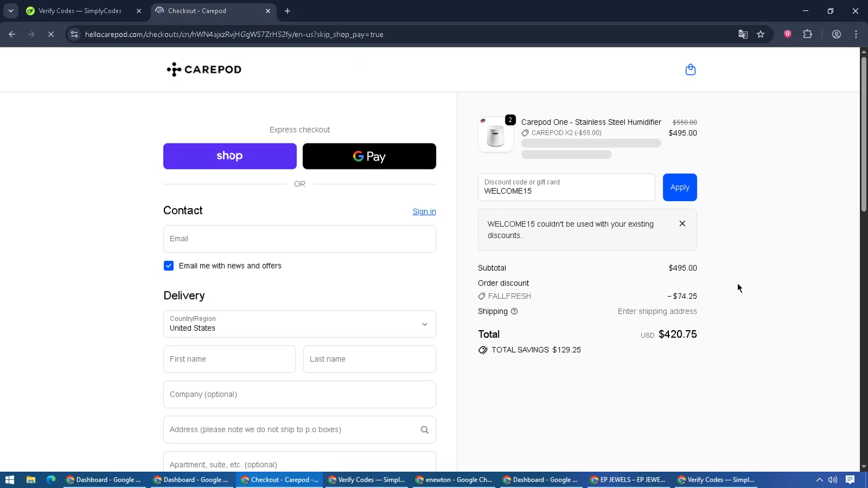Click the Carepod logo

[204, 69]
